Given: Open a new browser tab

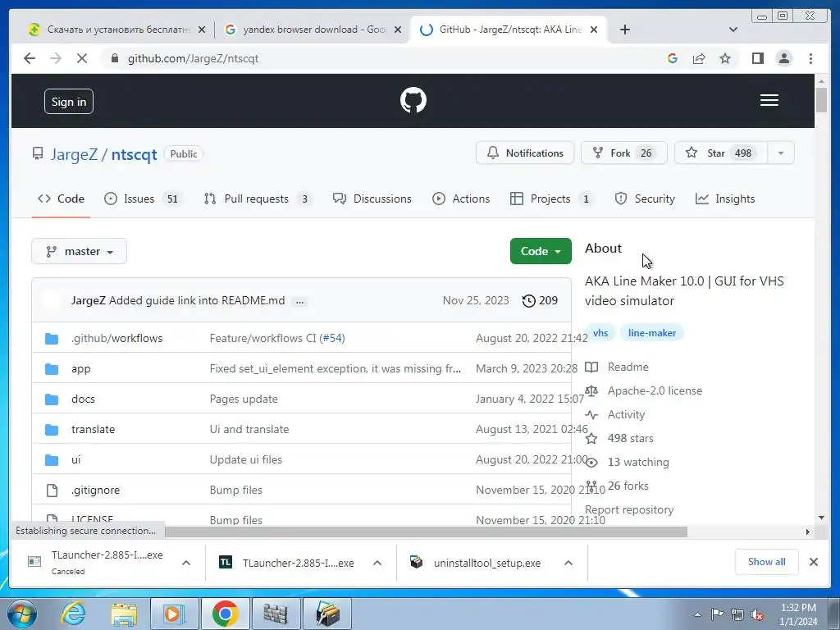Looking at the screenshot, I should [624, 30].
